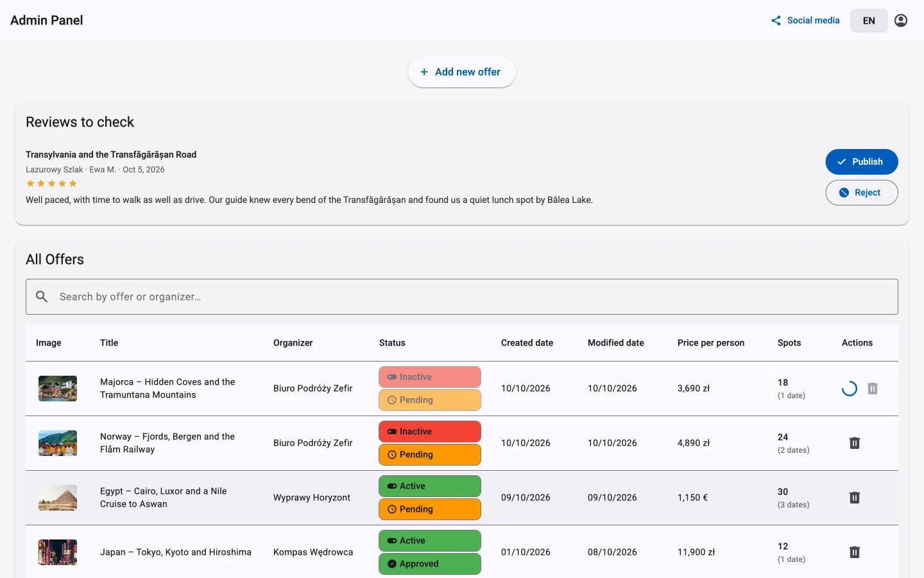The width and height of the screenshot is (924, 578).
Task: Open the Majorca offer thumbnail
Action: pos(58,389)
